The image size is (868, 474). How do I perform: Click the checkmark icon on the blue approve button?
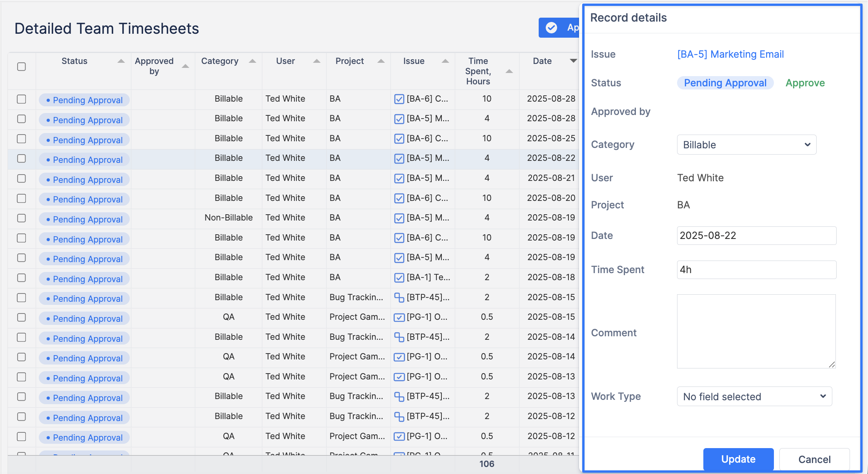[551, 27]
